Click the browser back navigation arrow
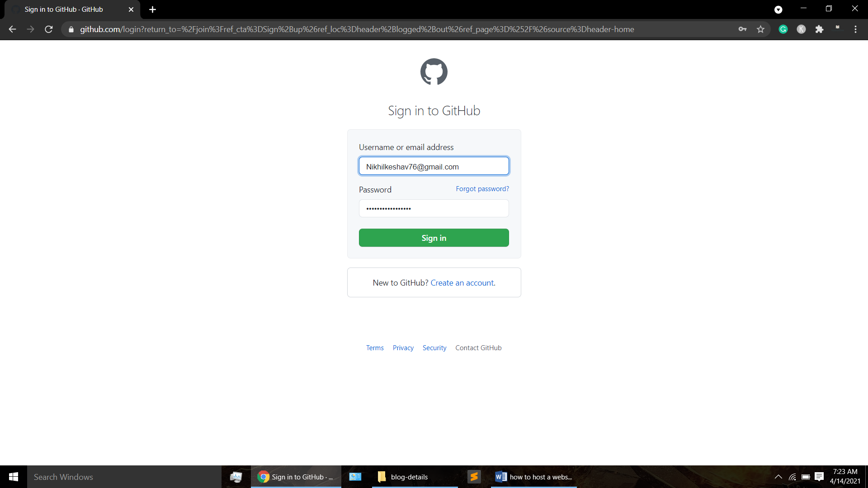This screenshot has height=488, width=868. pyautogui.click(x=12, y=29)
